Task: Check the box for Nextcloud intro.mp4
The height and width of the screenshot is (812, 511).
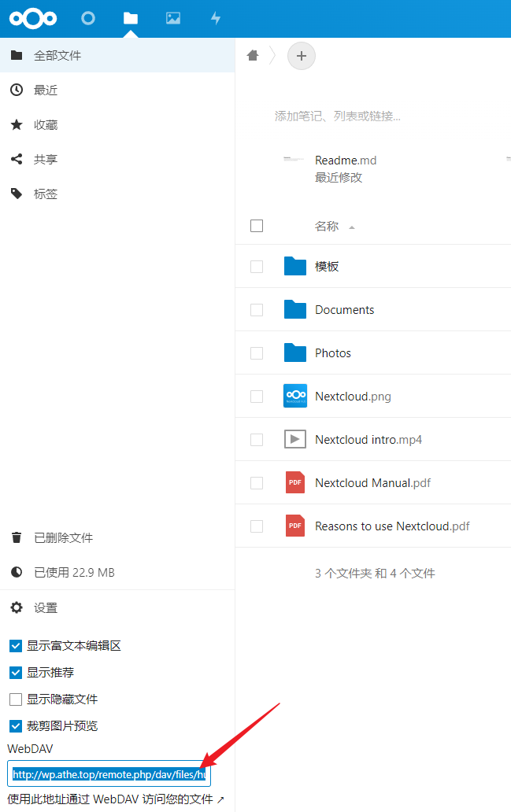Action: (257, 440)
